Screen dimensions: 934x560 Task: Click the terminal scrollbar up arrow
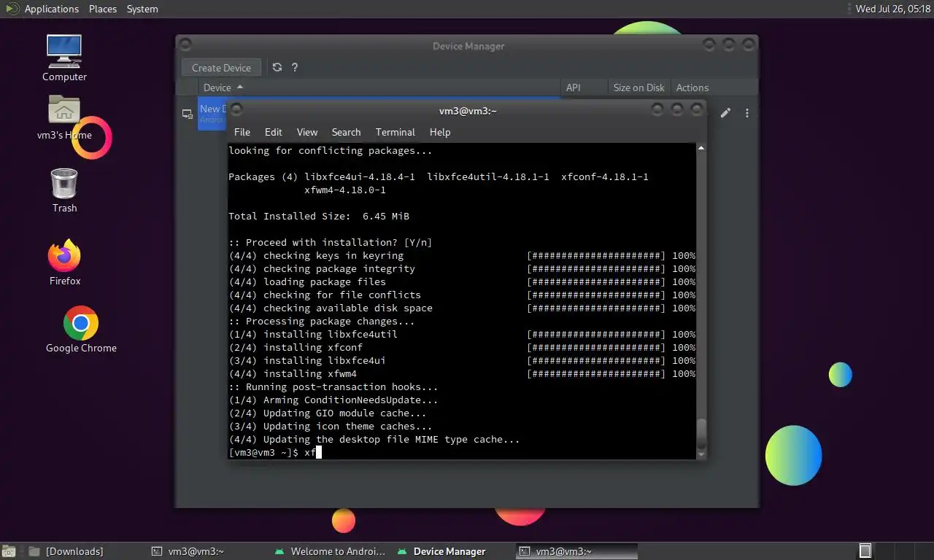(701, 148)
